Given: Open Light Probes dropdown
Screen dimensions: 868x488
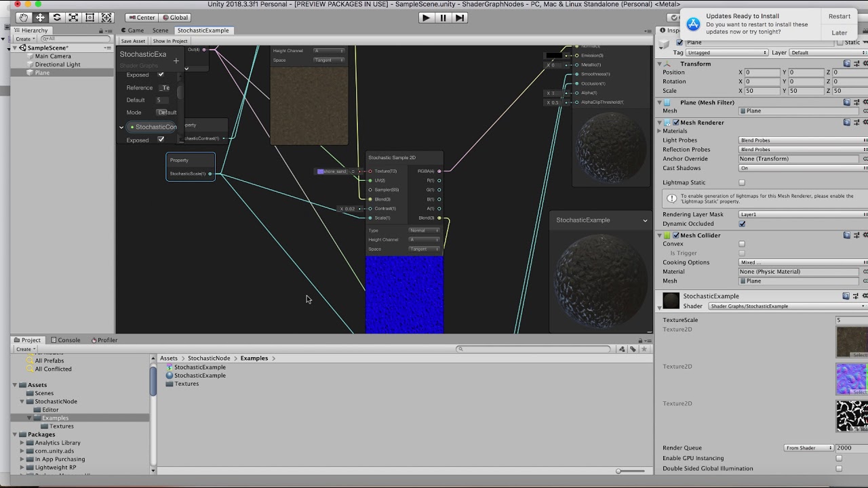Looking at the screenshot, I should [x=803, y=140].
